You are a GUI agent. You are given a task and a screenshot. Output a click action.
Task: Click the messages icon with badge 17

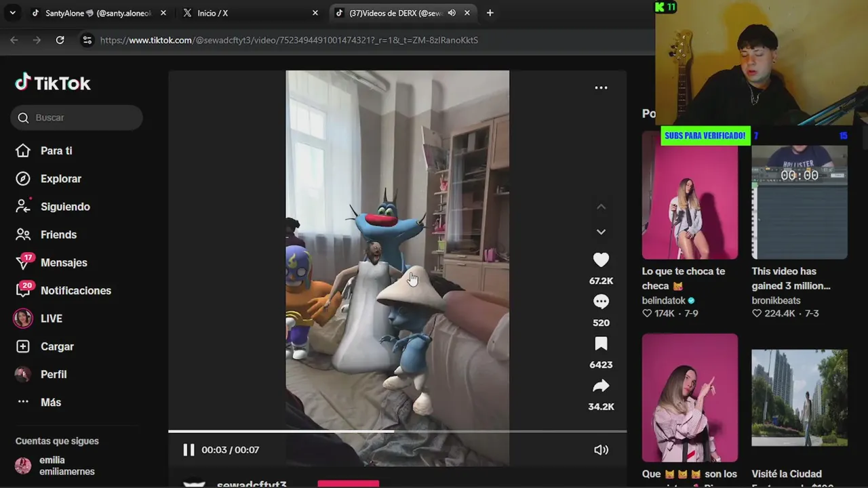(23, 262)
